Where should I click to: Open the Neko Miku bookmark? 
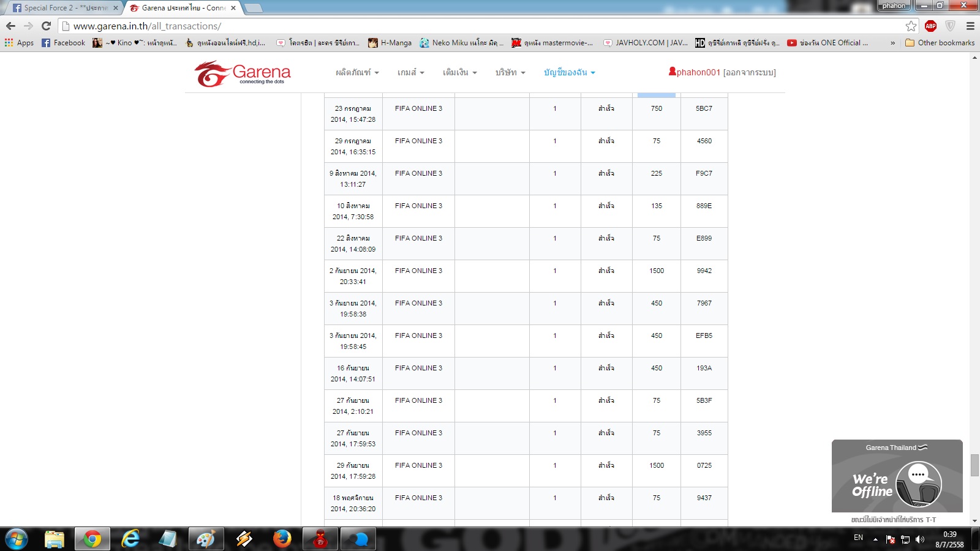[x=461, y=43]
